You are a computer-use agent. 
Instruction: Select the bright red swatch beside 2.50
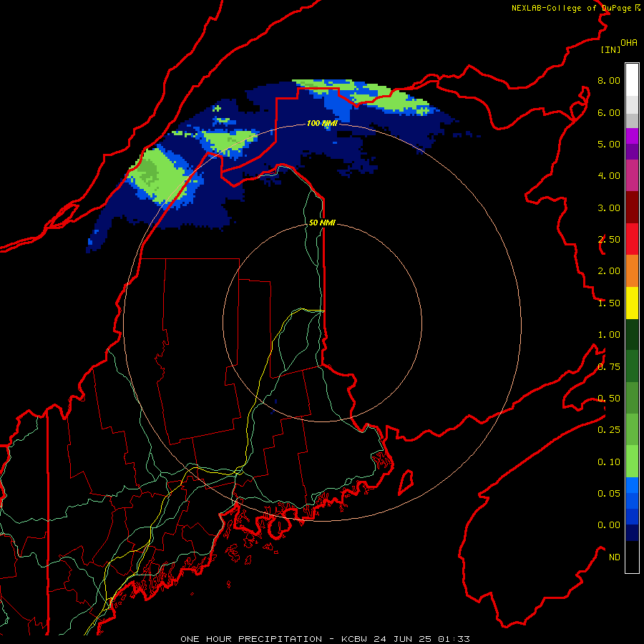(632, 239)
